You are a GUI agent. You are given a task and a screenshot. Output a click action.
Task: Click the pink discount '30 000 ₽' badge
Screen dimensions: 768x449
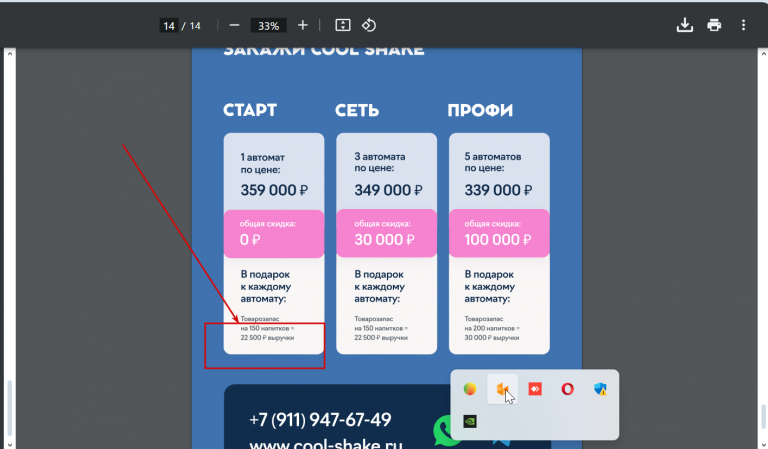pyautogui.click(x=386, y=233)
